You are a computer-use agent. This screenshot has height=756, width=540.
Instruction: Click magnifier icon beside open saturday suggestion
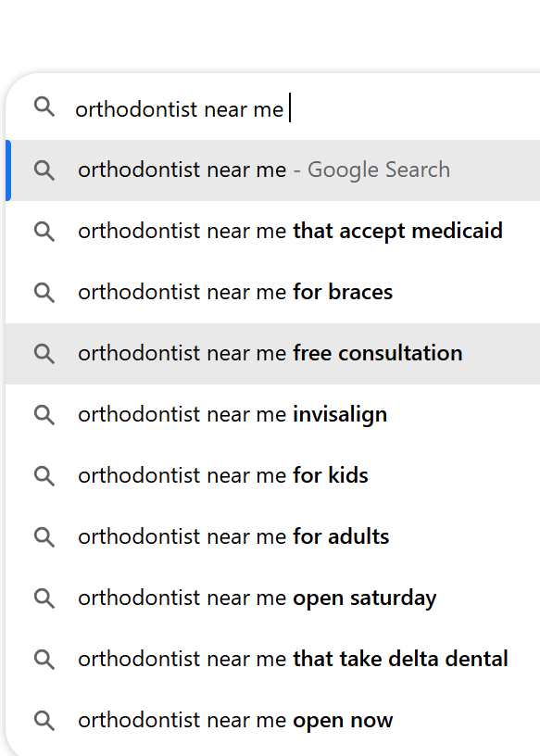[x=44, y=598]
